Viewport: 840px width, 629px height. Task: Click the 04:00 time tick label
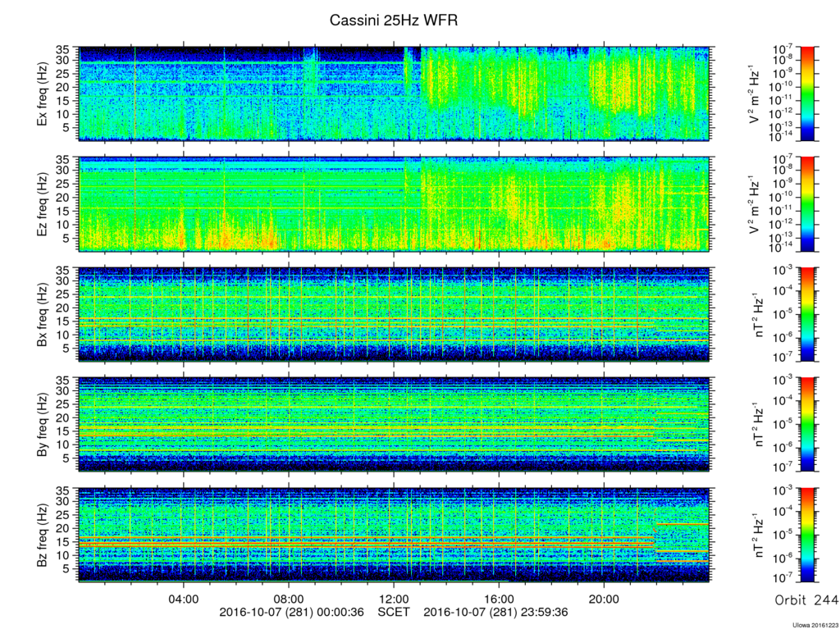coord(184,599)
